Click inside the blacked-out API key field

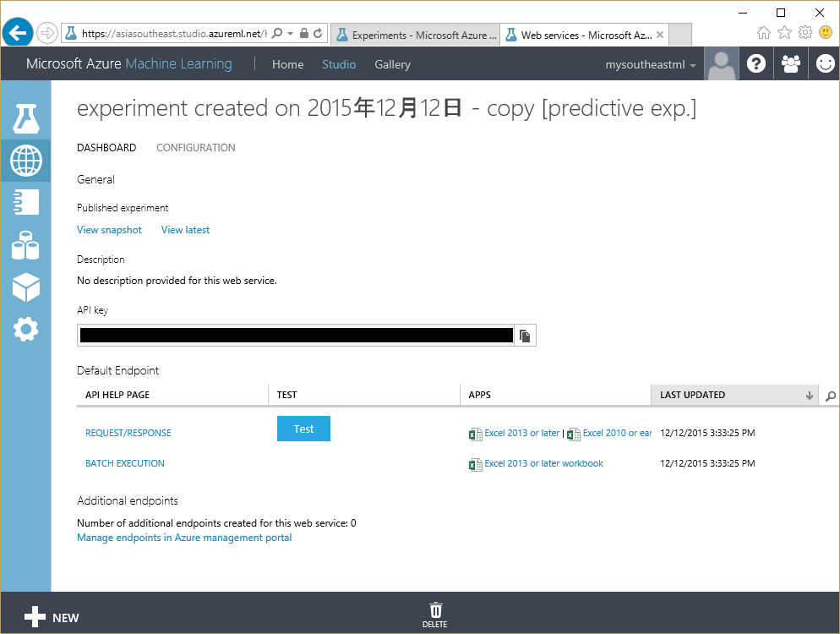[296, 335]
